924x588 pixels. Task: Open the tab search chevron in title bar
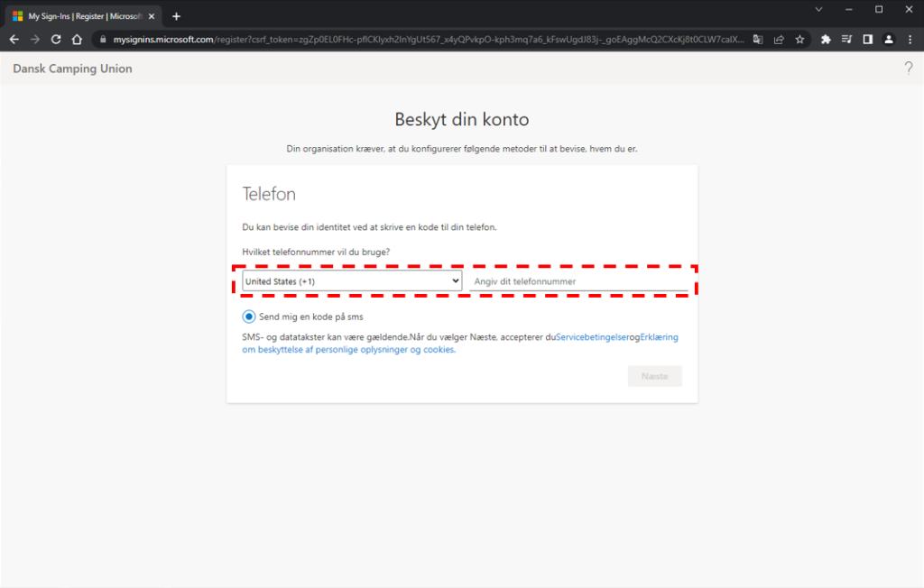pyautogui.click(x=818, y=9)
